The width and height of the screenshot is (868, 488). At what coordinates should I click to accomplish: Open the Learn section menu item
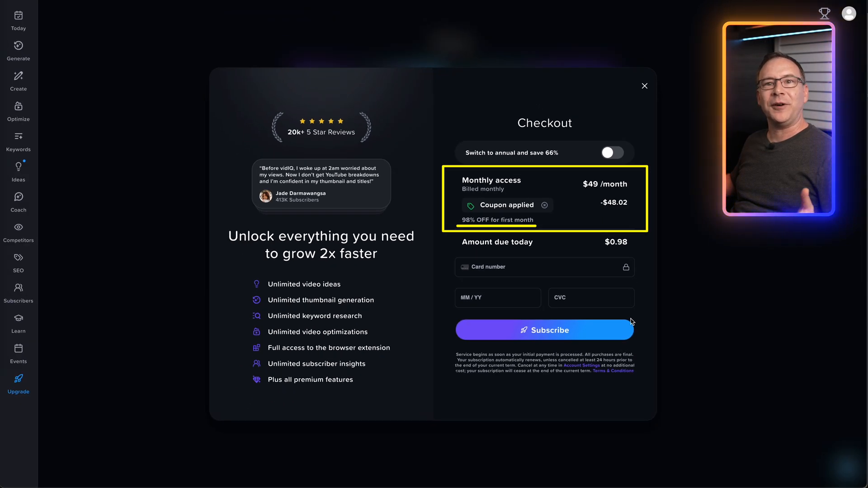pyautogui.click(x=18, y=323)
